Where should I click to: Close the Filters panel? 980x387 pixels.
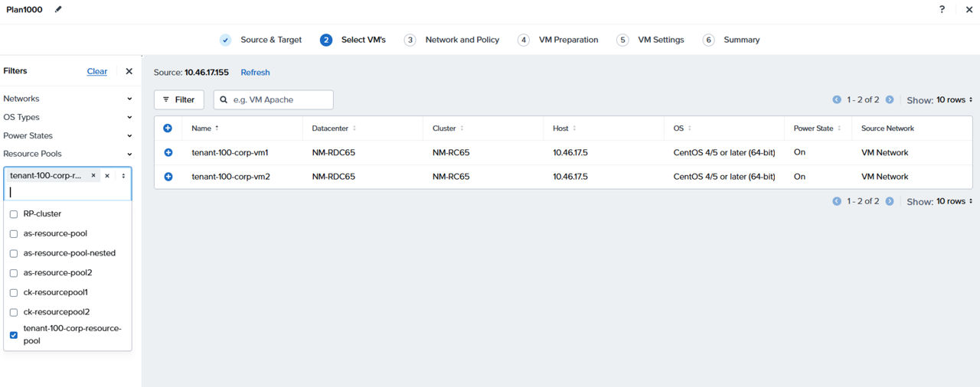(x=129, y=71)
